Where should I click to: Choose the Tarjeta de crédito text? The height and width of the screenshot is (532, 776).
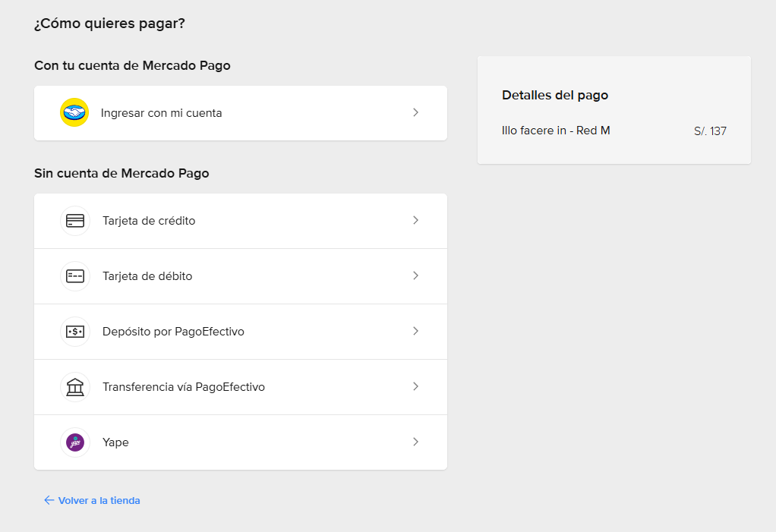[149, 221]
